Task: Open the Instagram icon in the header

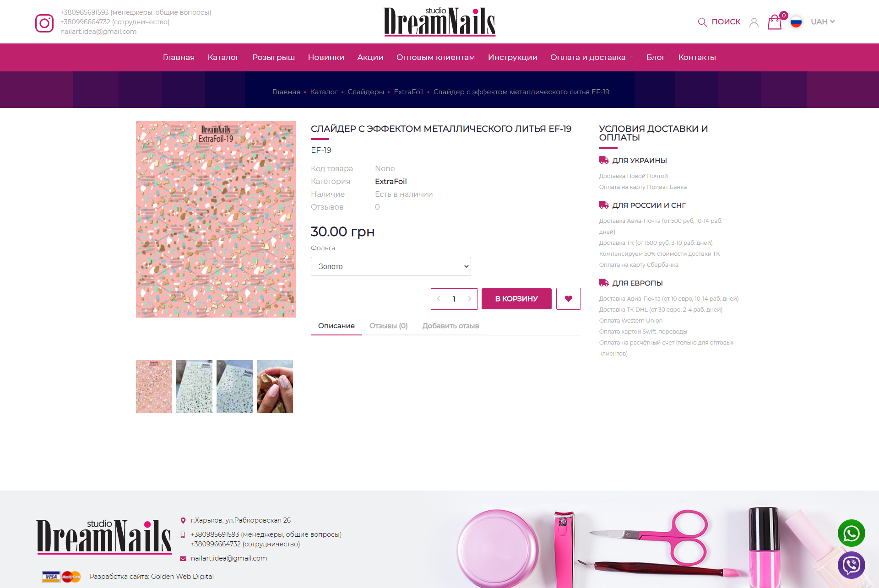Action: click(x=44, y=23)
